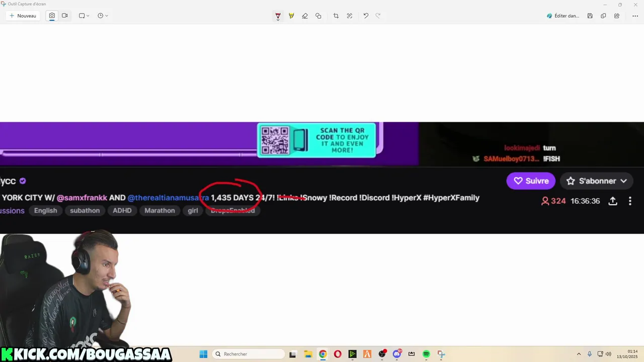This screenshot has width=644, height=362.
Task: Open the network tray icon
Action: coord(601,354)
